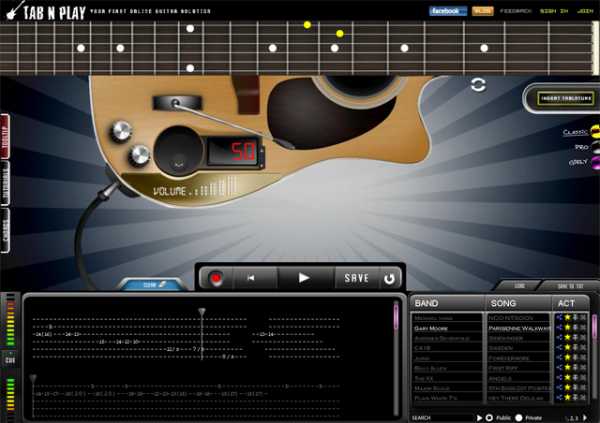This screenshot has height=423, width=600.
Task: Click the Insert Tablature button
Action: pos(566,98)
